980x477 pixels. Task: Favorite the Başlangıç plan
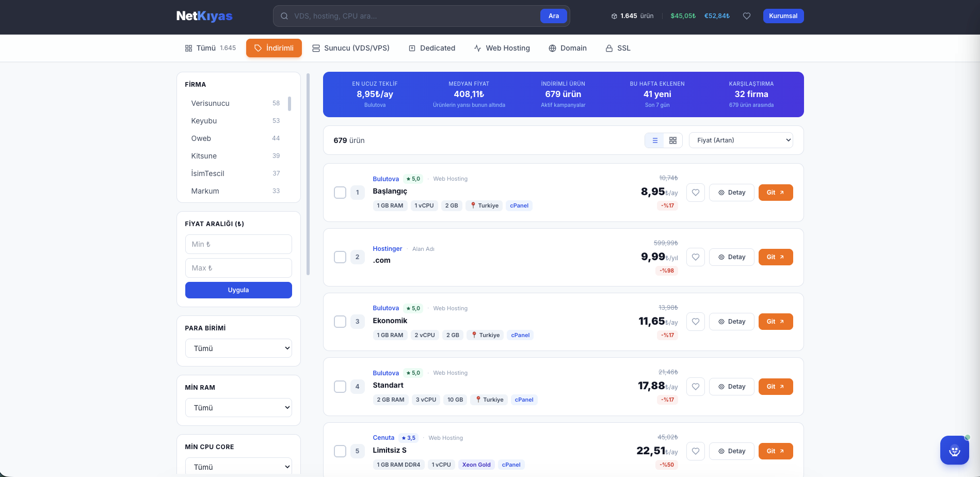[x=696, y=193]
